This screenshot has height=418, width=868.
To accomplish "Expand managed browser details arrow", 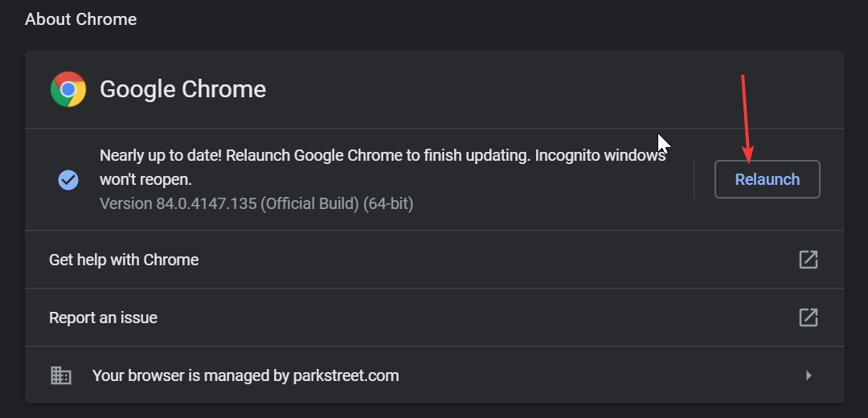I will point(809,375).
